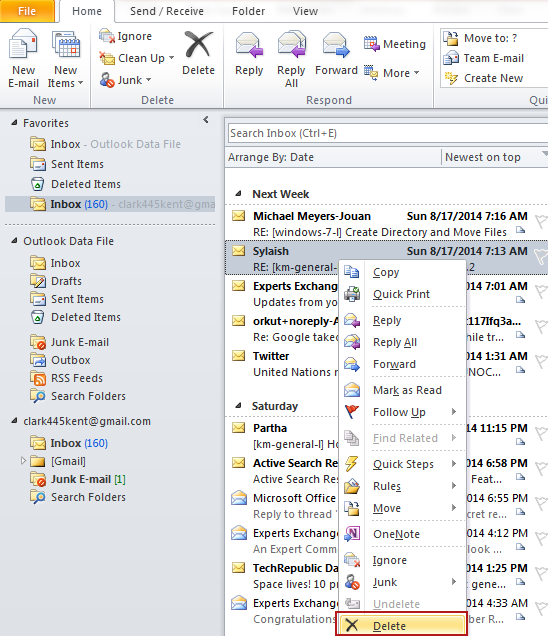Toggle the flag on the 7:01 AM Experts Exchange message
The width and height of the screenshot is (548, 636).
click(x=541, y=291)
